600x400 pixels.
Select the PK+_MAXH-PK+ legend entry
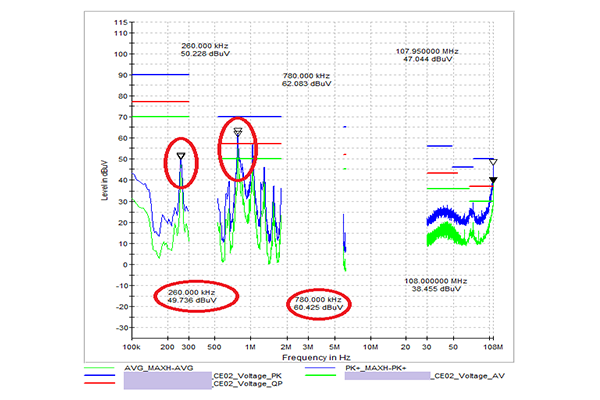384,367
